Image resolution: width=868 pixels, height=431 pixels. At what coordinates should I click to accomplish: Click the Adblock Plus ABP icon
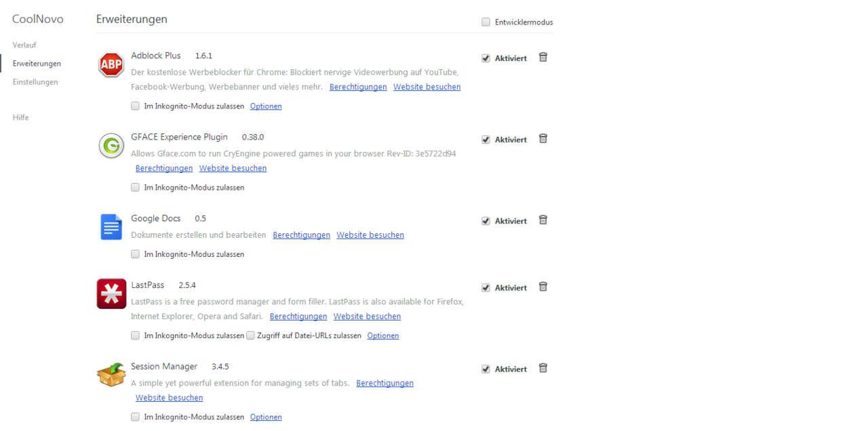[x=111, y=65]
